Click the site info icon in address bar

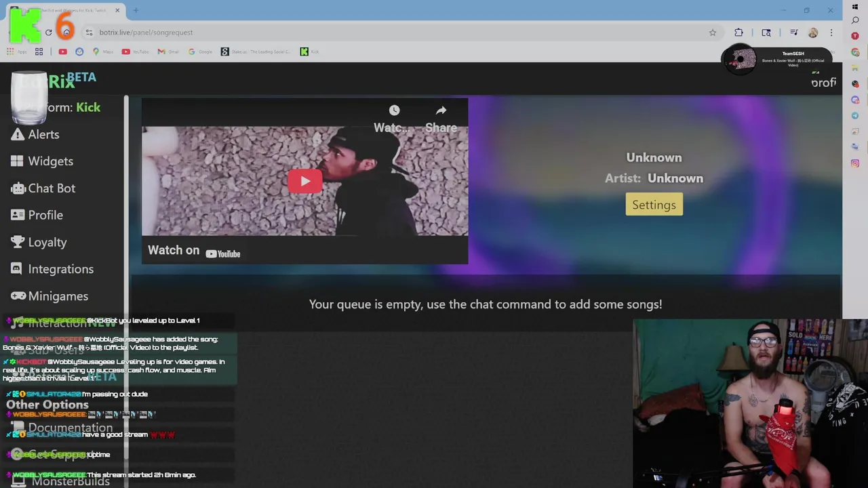tap(89, 33)
